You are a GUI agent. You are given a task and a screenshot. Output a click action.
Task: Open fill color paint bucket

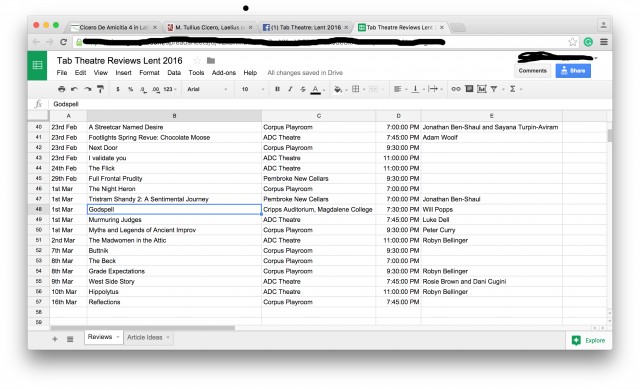coord(338,89)
